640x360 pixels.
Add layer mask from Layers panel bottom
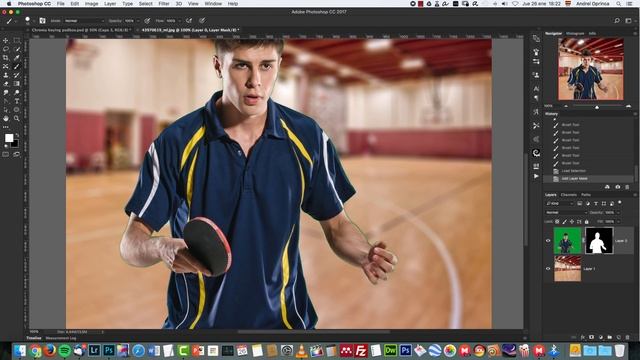pyautogui.click(x=591, y=337)
